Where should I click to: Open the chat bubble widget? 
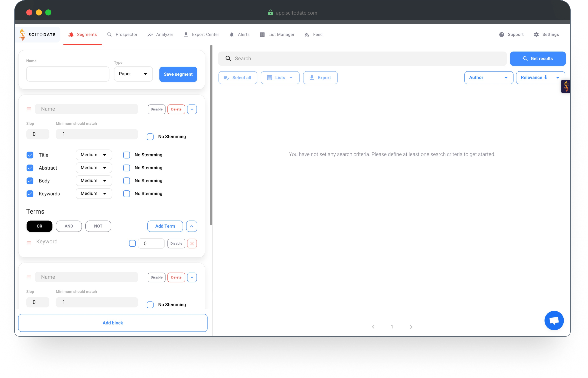pos(554,320)
